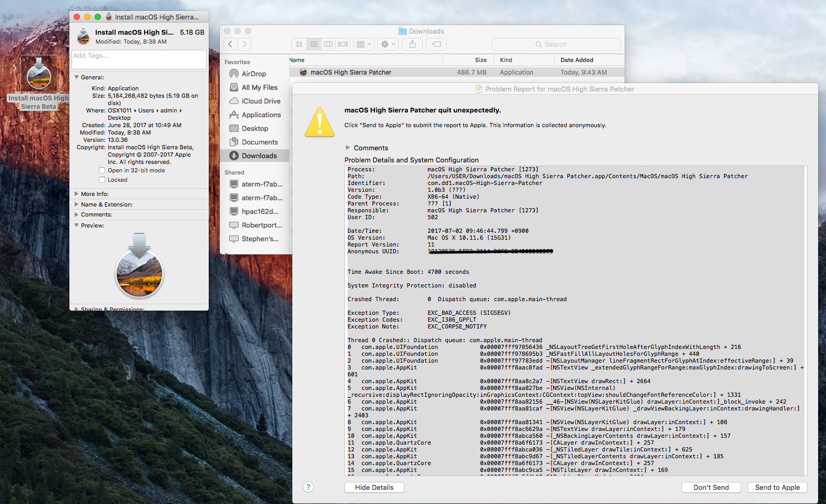Click the Downloads folder icon in Finder title
The width and height of the screenshot is (826, 504).
pos(403,31)
